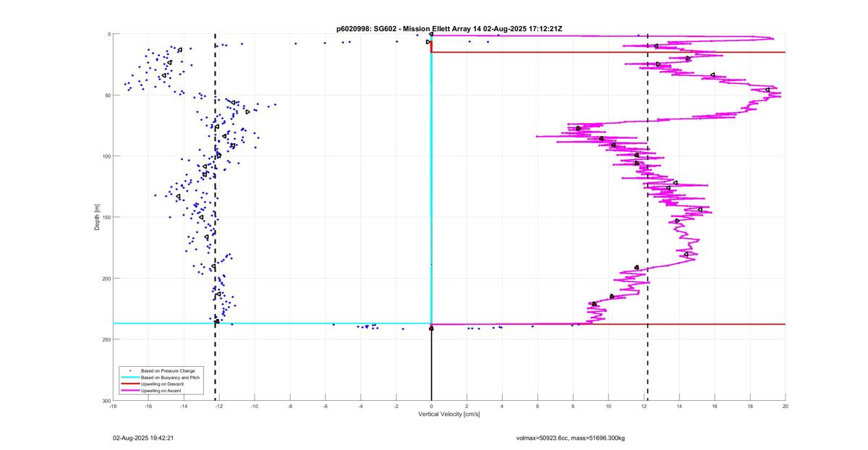Click the depth-axis tick label '300'
Image resolution: width=868 pixels, height=450 pixels.
(106, 400)
